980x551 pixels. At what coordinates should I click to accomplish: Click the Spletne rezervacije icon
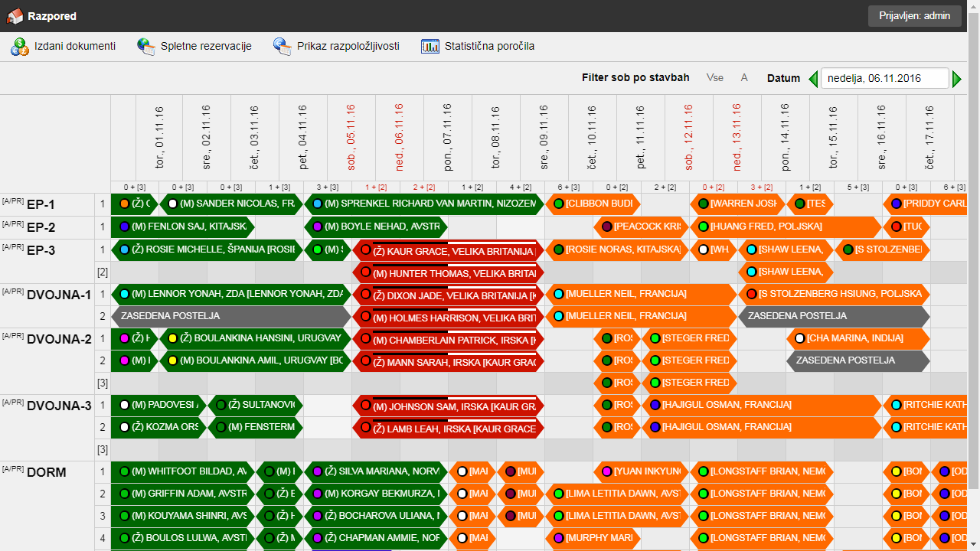[x=146, y=47]
